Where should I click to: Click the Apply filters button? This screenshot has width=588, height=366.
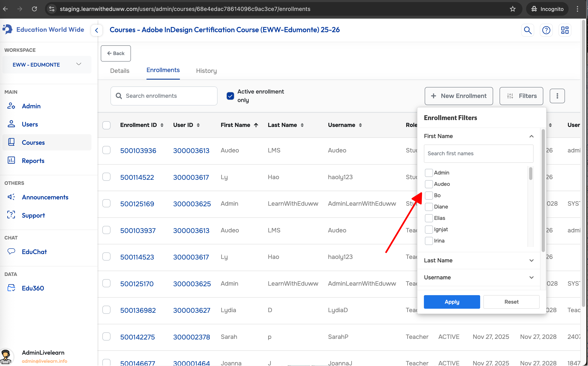(x=452, y=302)
